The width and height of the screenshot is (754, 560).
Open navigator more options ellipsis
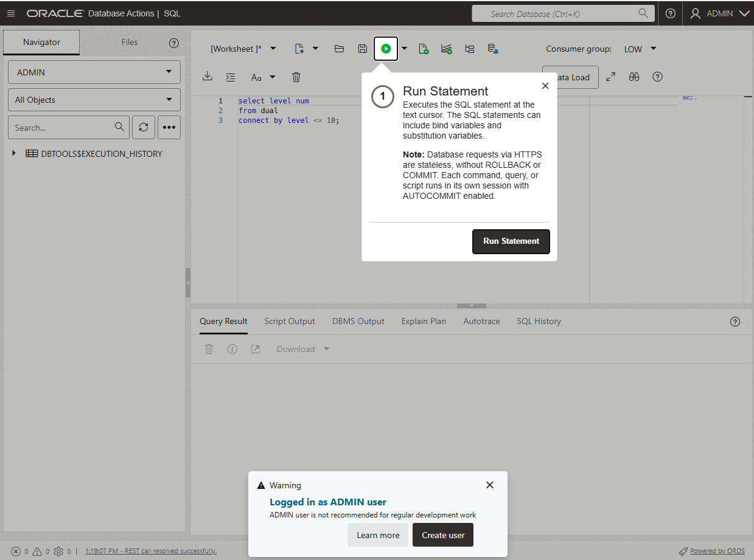coord(169,128)
